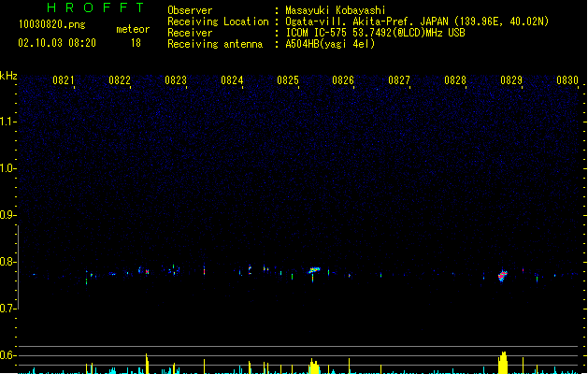Click the 0829 time marker
Viewport: 588px width, 374px height.
511,80
